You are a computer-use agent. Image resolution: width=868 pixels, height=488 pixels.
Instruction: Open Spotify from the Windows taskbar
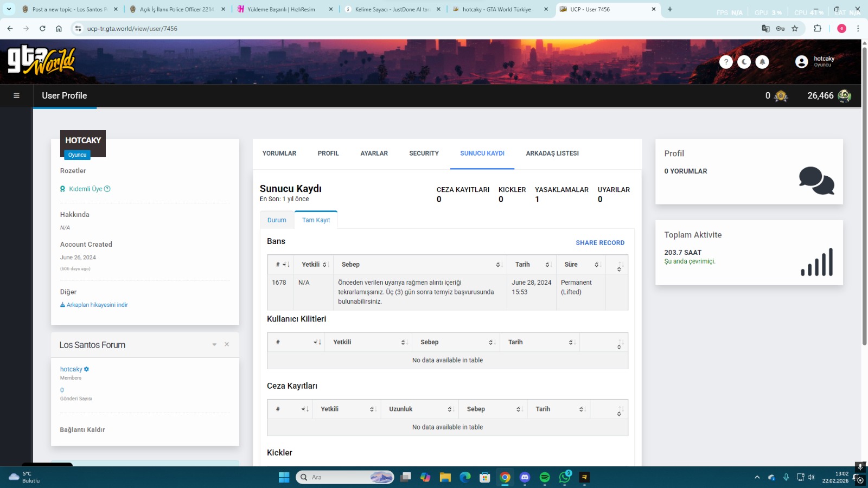click(x=545, y=478)
